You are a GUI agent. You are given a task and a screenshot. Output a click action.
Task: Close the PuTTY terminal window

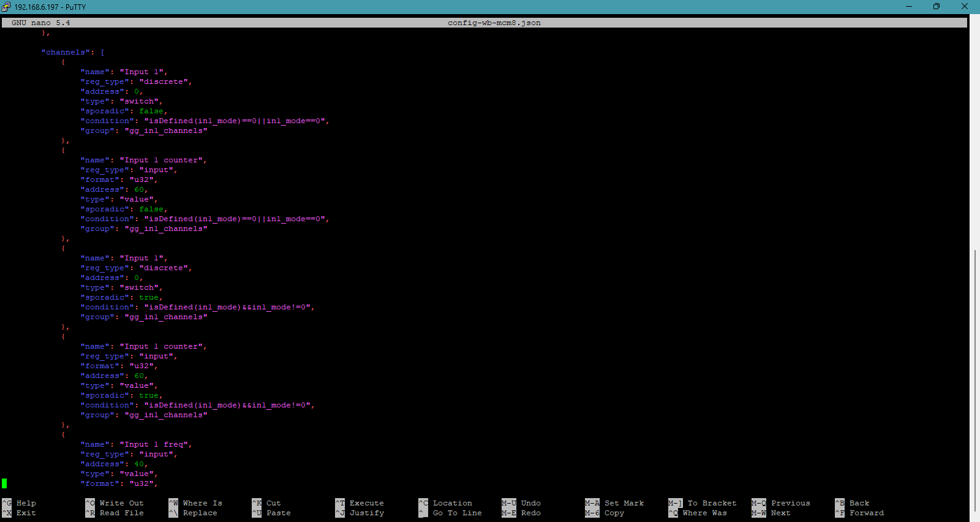coord(964,7)
